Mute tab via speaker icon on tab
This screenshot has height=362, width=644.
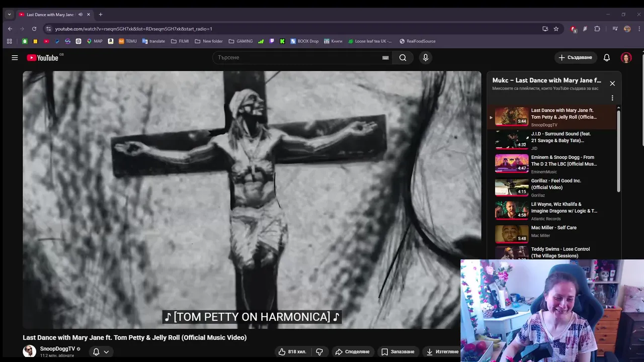(80, 15)
